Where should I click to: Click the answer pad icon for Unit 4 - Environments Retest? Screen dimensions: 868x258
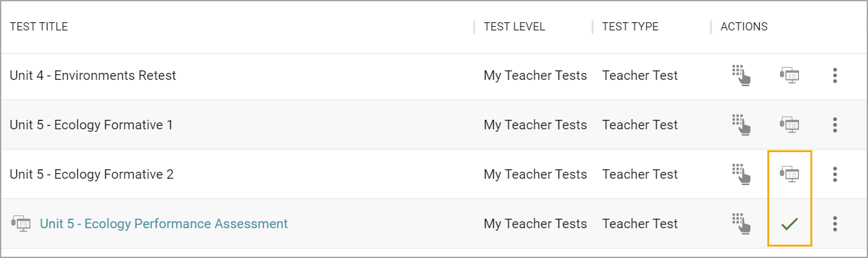[741, 75]
